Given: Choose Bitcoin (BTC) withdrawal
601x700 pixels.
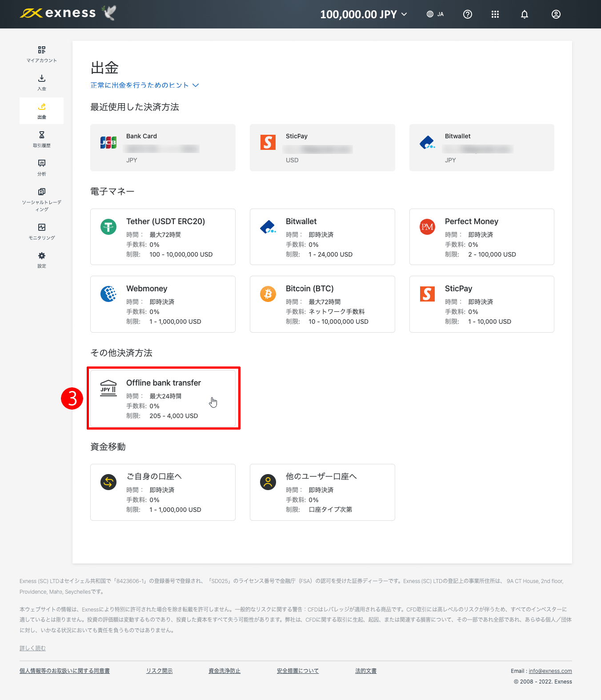Looking at the screenshot, I should (x=322, y=304).
